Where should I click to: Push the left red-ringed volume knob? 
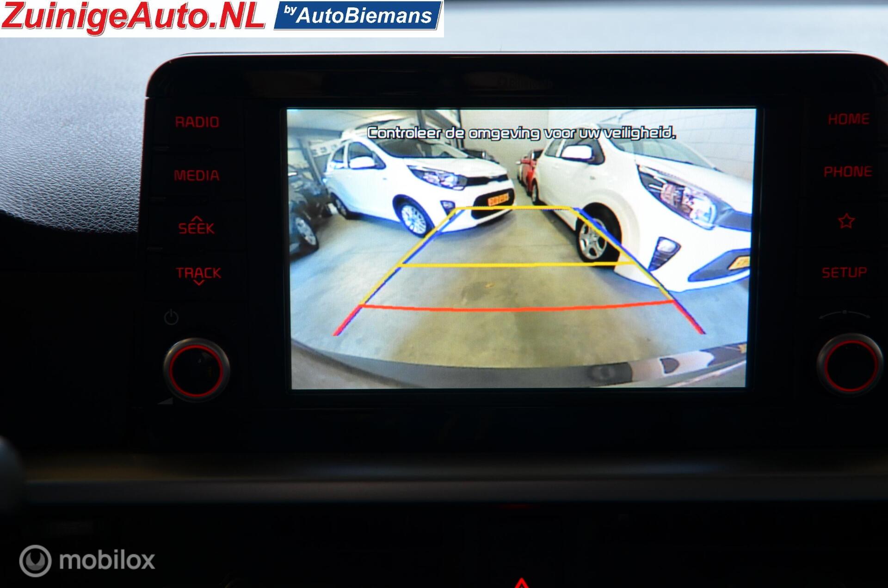197,369
